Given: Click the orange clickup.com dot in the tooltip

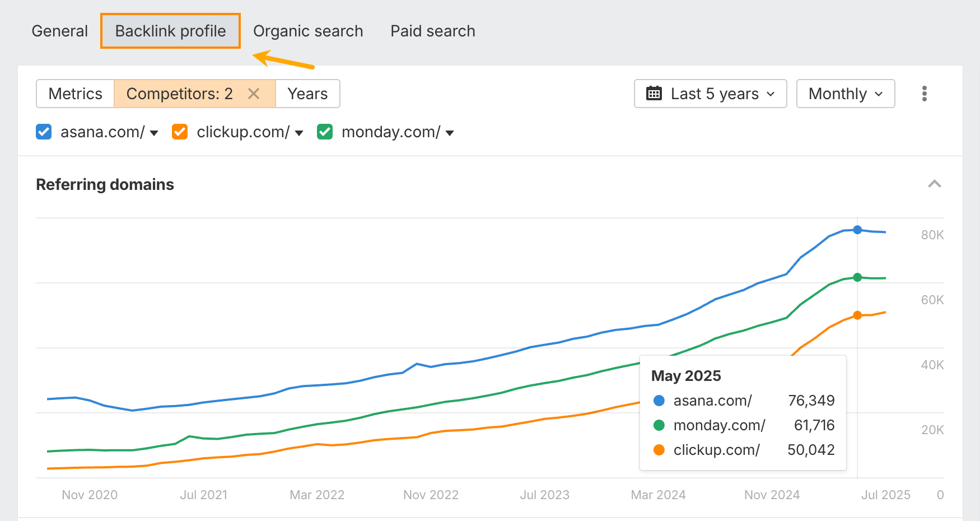Looking at the screenshot, I should [x=659, y=450].
